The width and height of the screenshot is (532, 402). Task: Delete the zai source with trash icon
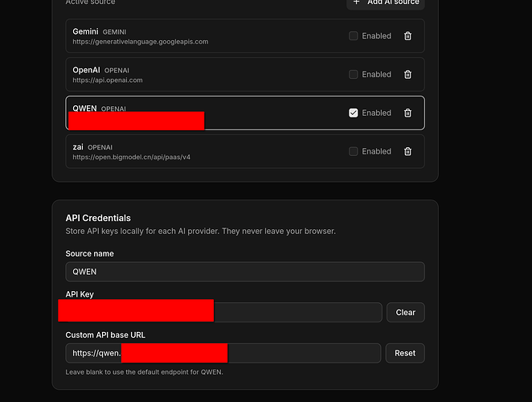coord(407,151)
